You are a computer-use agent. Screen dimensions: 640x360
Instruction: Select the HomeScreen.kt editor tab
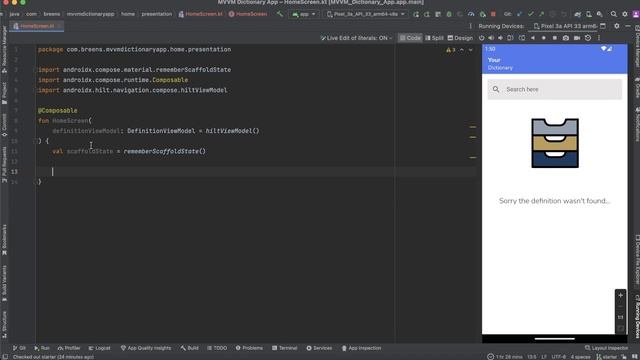click(36, 26)
